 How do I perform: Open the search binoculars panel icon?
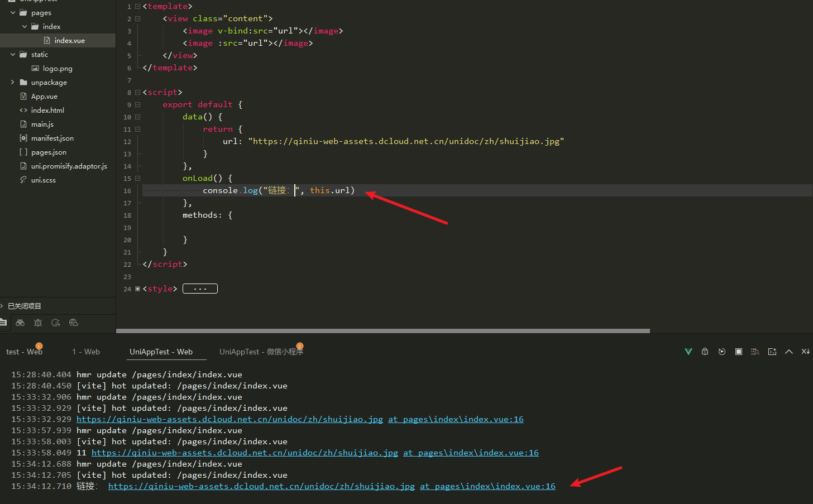click(20, 323)
